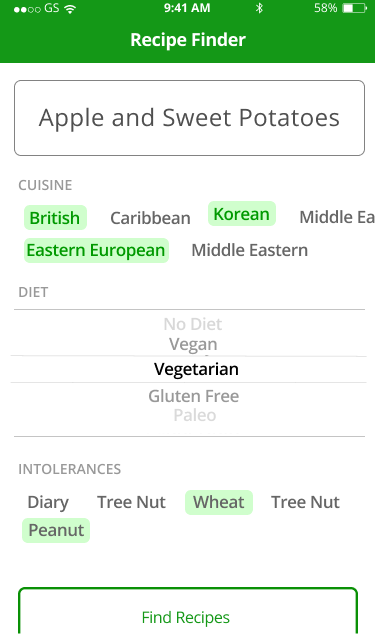Deselect the Korean cuisine chip
The width and height of the screenshot is (376, 644).
pyautogui.click(x=242, y=214)
